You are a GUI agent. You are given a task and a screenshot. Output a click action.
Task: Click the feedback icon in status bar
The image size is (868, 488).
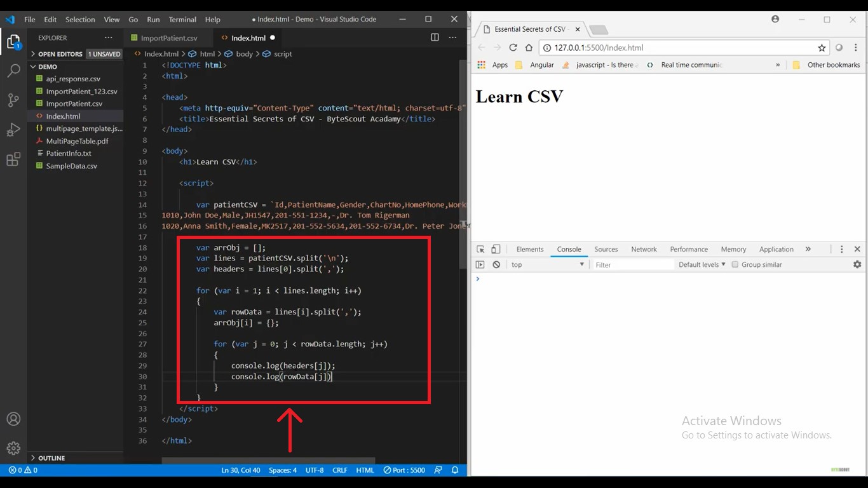click(438, 470)
